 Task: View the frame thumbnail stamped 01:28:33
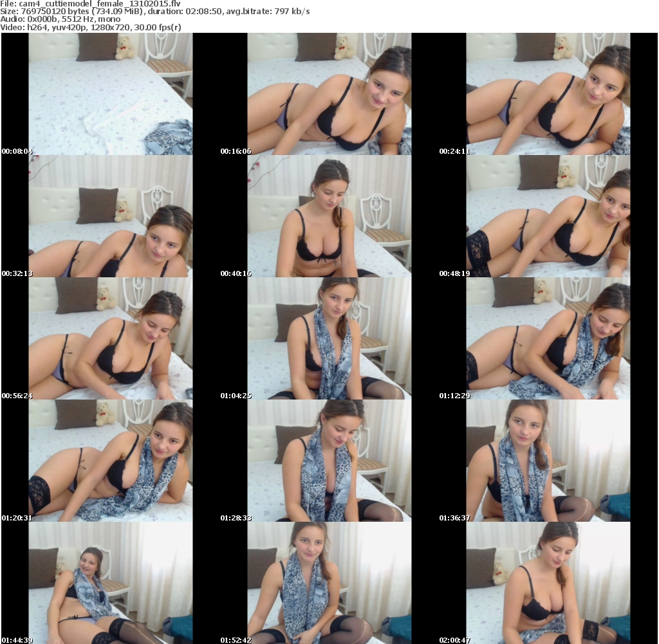tap(329, 461)
